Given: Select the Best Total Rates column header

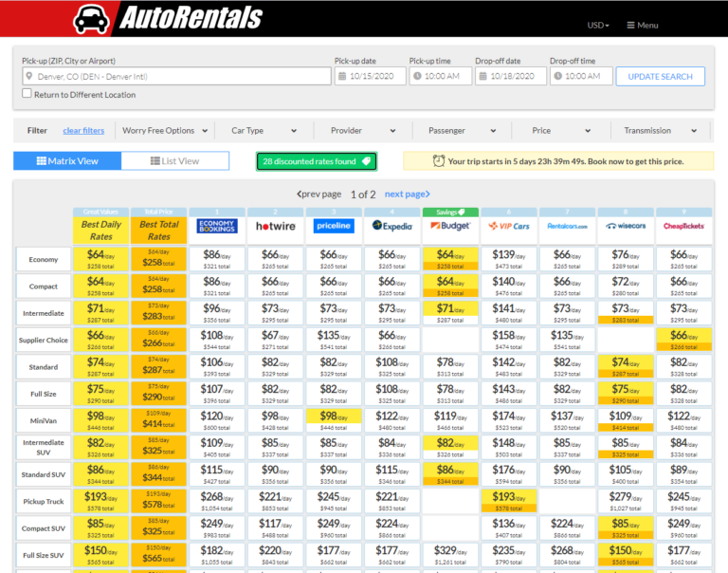Looking at the screenshot, I should coord(159,230).
